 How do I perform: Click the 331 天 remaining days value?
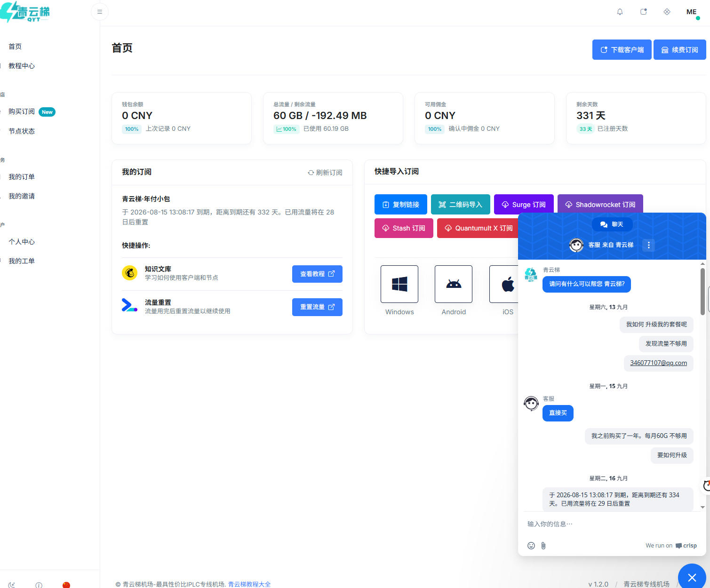(591, 116)
